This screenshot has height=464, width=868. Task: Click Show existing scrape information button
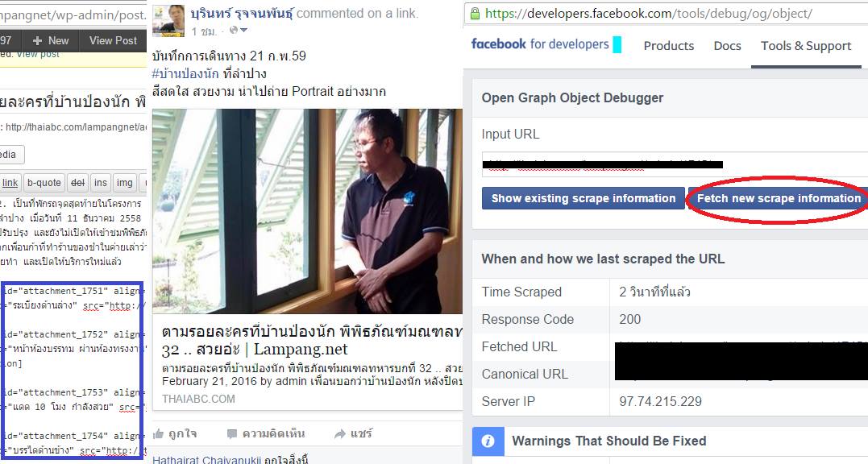click(584, 198)
